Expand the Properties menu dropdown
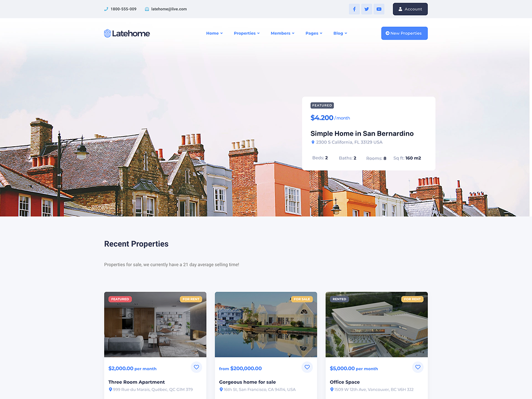Screen dimensions: 532x399 click(247, 33)
